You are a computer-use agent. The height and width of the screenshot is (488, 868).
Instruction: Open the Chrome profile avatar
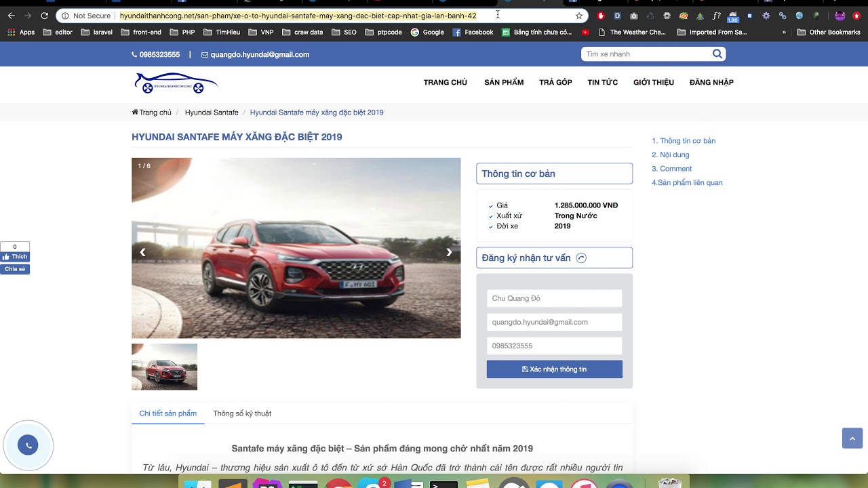click(x=840, y=16)
